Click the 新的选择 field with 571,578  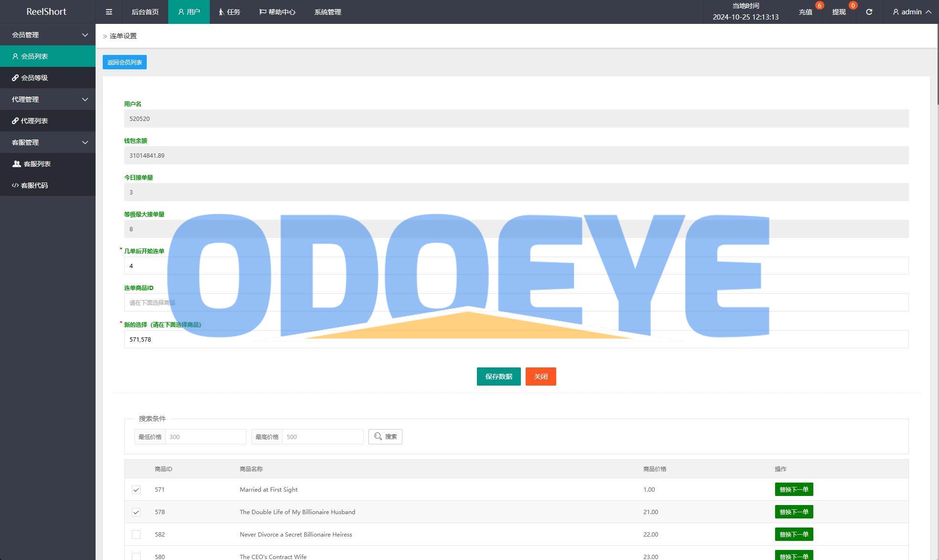click(x=516, y=339)
